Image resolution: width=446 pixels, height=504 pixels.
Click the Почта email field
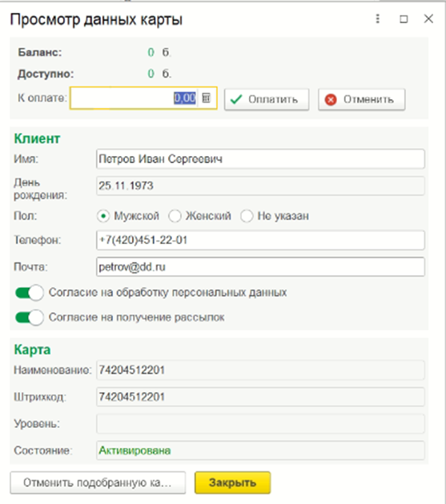tap(260, 266)
